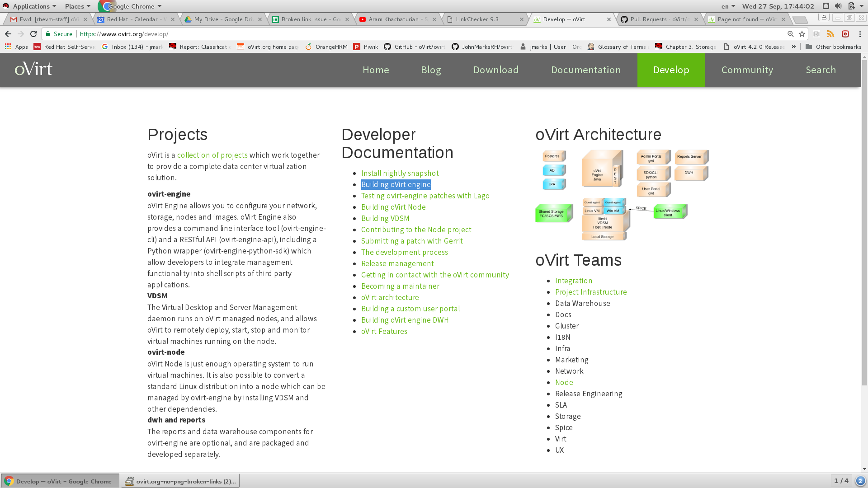
Task: Open the Applications menu in top panel
Action: tap(30, 6)
